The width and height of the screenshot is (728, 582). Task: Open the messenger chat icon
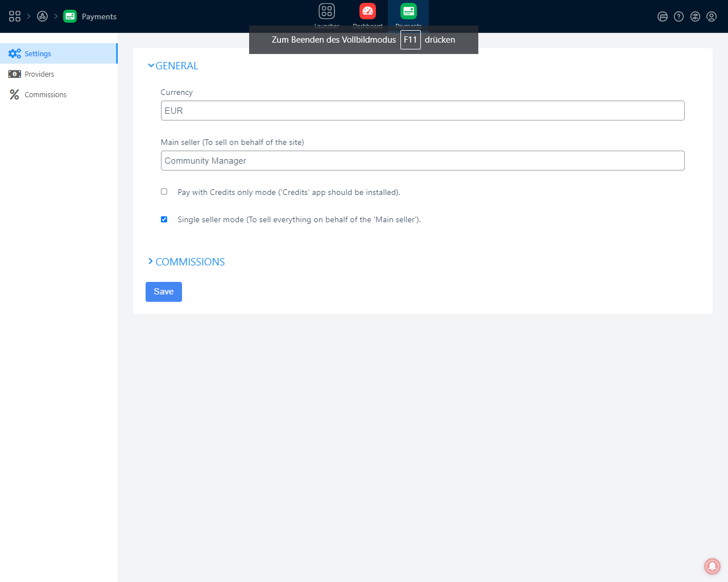tap(663, 16)
